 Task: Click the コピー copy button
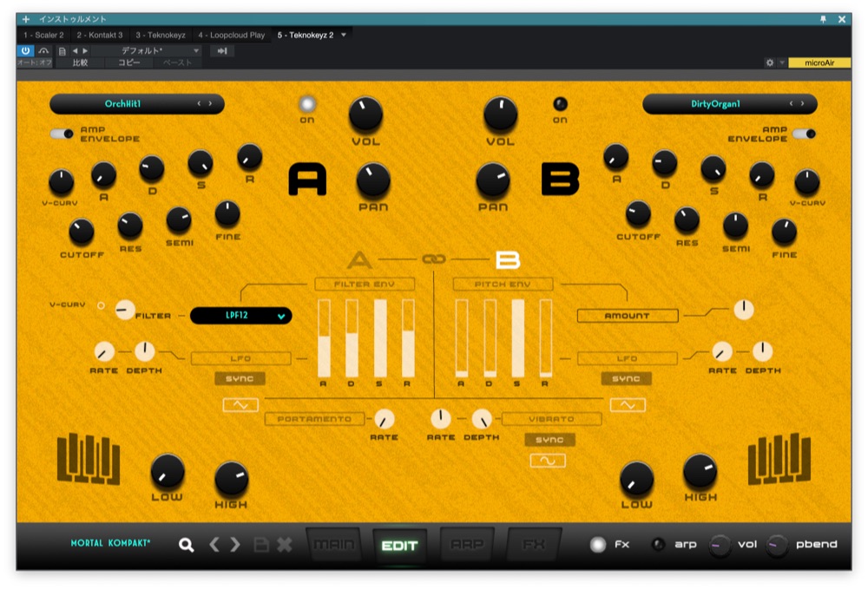click(x=128, y=62)
